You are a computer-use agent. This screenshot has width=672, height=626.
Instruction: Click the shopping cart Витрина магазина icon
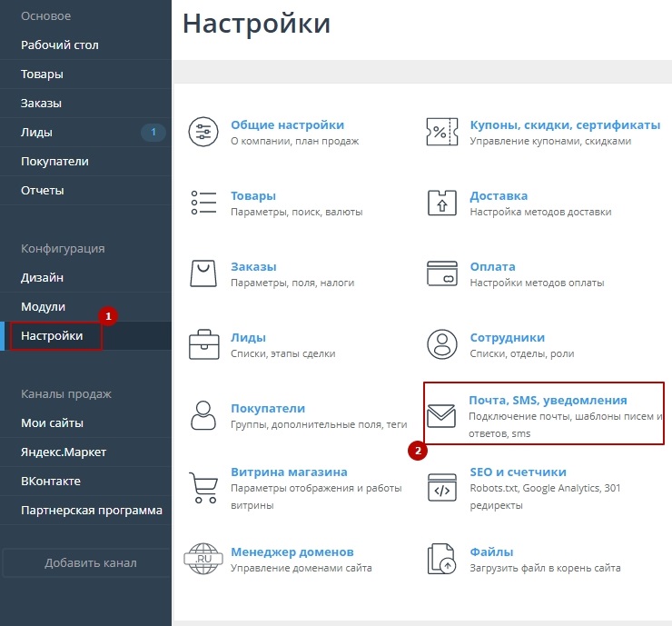pos(203,486)
